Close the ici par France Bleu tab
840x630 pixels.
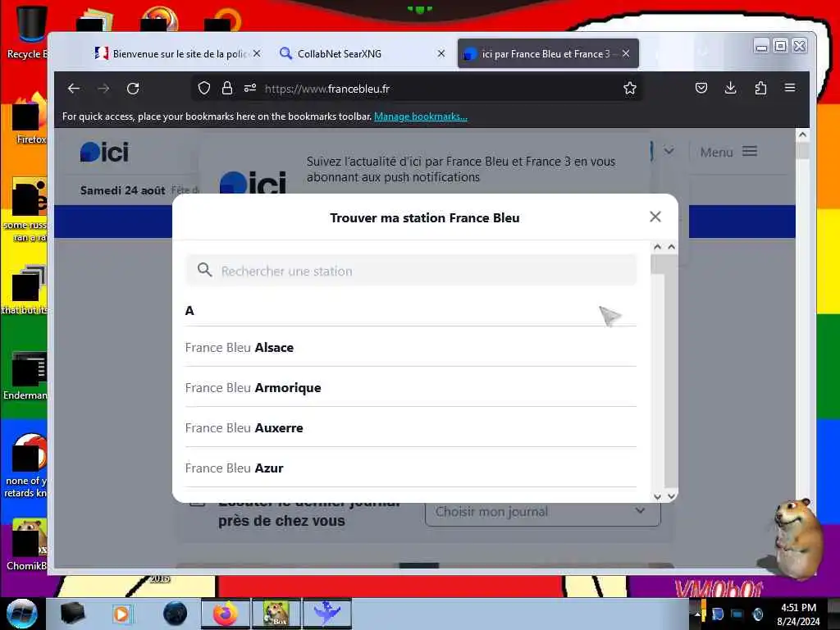pyautogui.click(x=626, y=53)
